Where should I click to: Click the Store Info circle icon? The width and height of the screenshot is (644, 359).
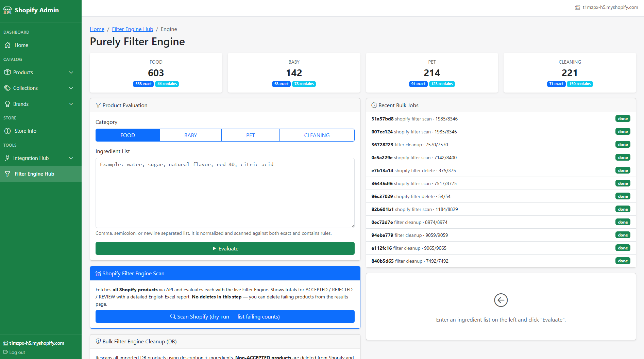coord(7,131)
